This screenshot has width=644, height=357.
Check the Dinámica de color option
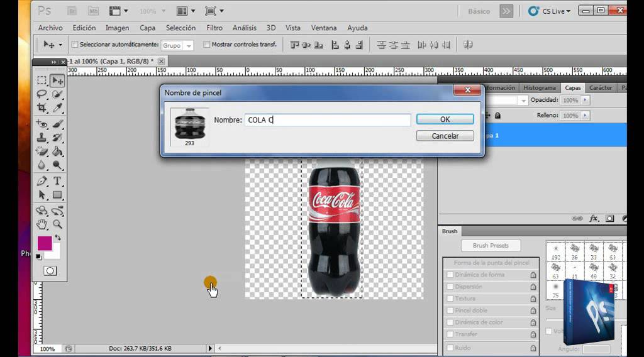450,322
